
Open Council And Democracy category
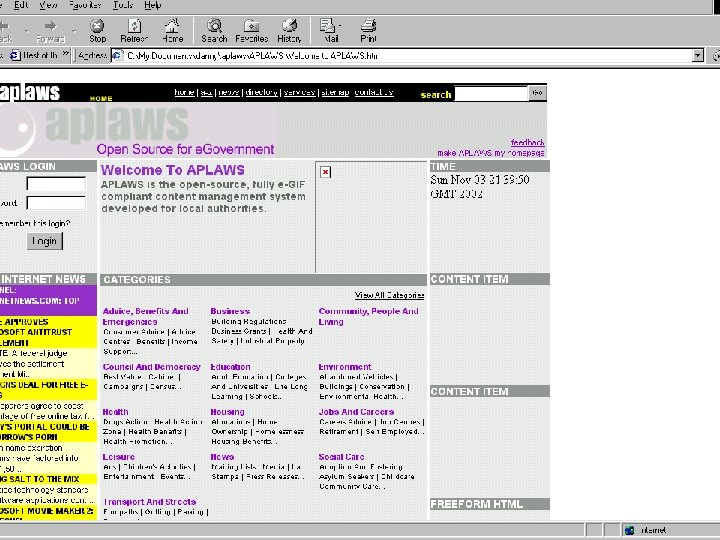(x=152, y=367)
